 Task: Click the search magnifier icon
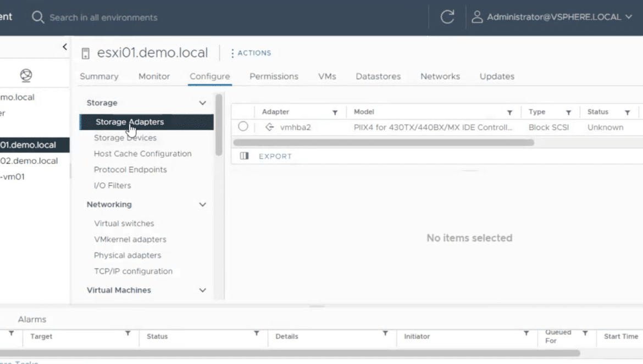pos(38,17)
